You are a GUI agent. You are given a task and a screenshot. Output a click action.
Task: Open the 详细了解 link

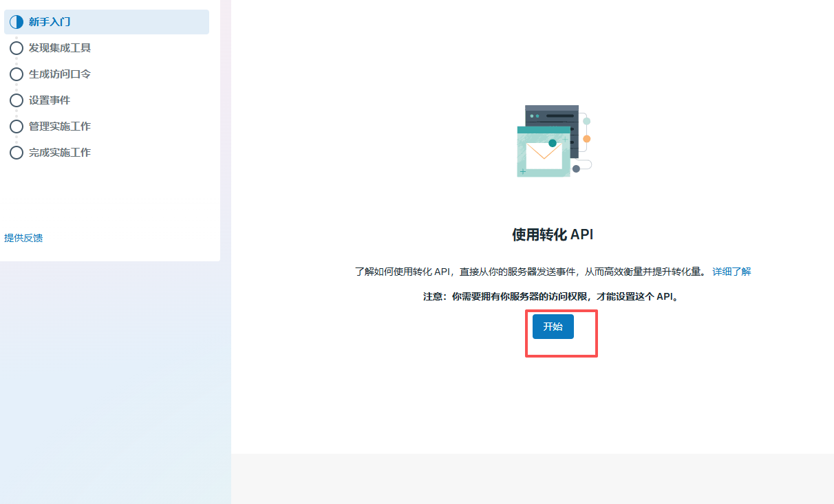pos(731,272)
